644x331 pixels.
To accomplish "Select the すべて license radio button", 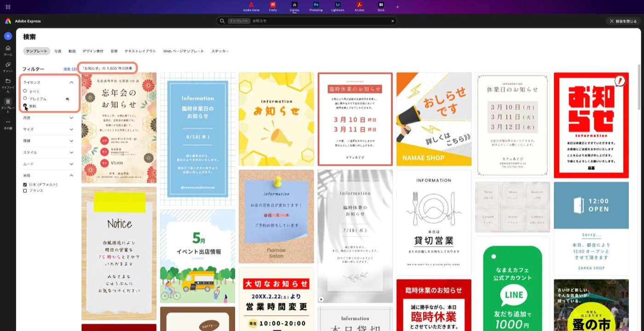I will tap(25, 91).
